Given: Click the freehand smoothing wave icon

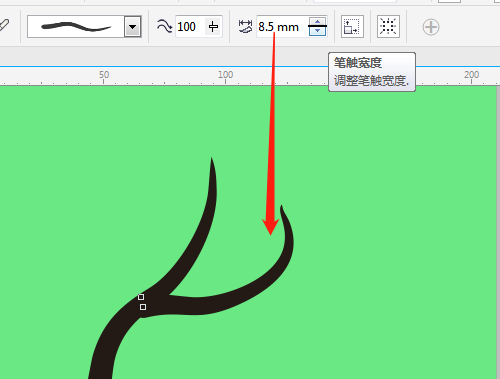Looking at the screenshot, I should pyautogui.click(x=164, y=26).
